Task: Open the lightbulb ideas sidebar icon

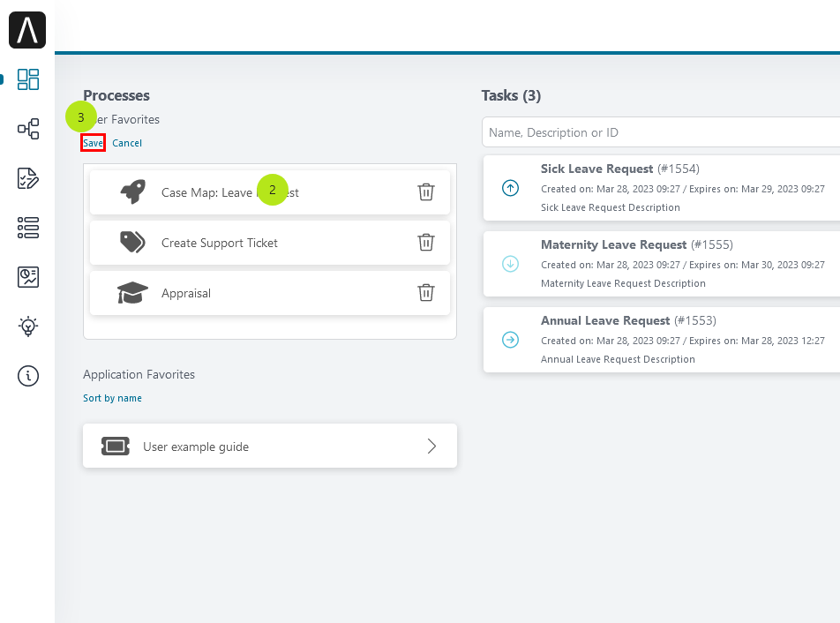Action: point(28,327)
